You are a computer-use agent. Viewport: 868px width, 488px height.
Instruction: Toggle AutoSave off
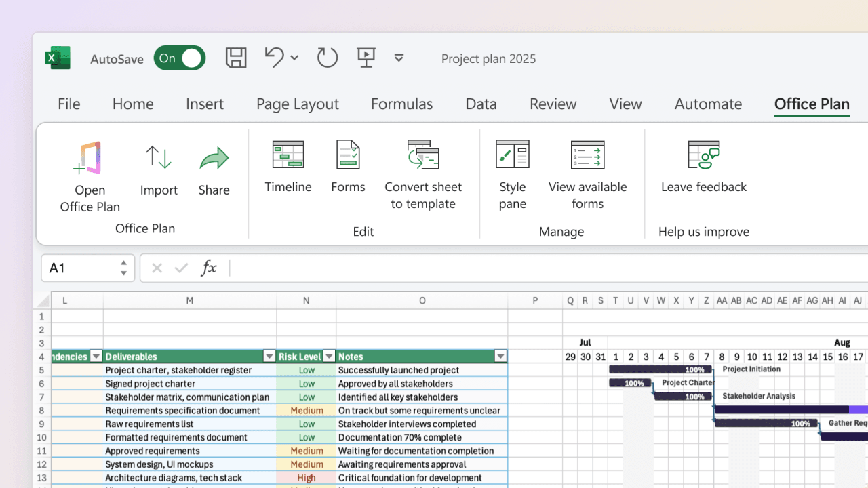[x=179, y=58]
